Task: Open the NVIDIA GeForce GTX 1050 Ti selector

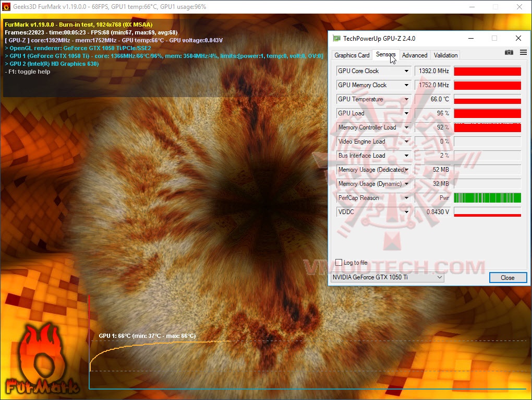Action: [x=387, y=277]
